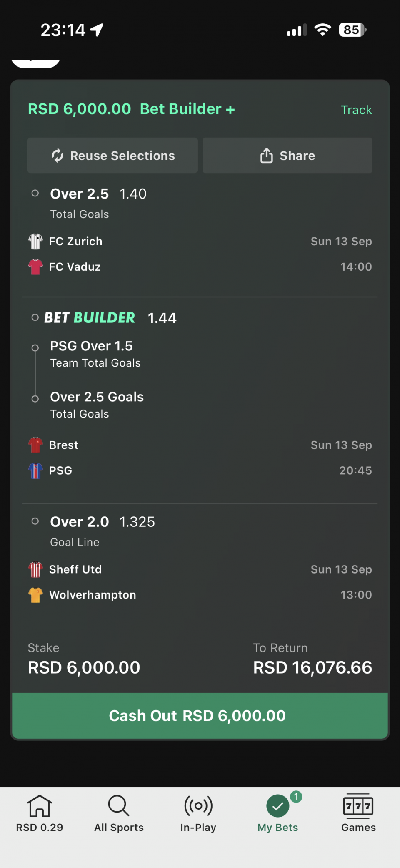Tap the Reuse Selections refresh icon
The image size is (400, 868).
57,156
